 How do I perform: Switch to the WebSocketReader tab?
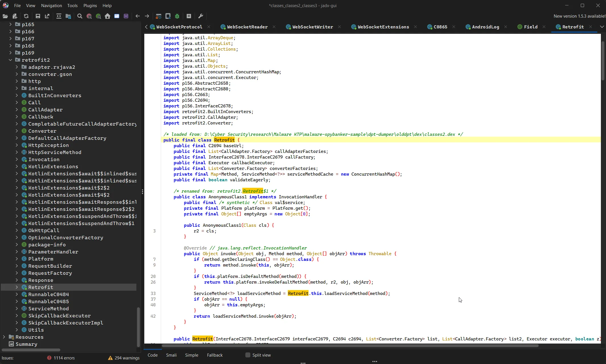pos(247,27)
